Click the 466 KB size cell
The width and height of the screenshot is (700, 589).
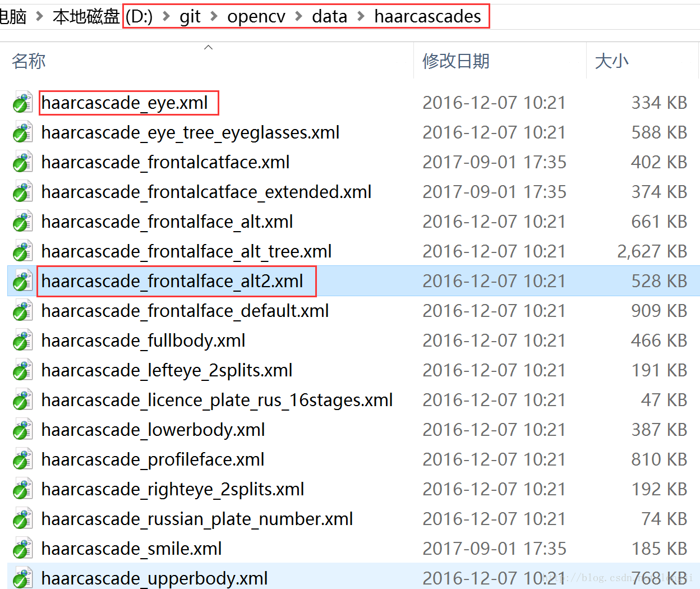click(660, 340)
